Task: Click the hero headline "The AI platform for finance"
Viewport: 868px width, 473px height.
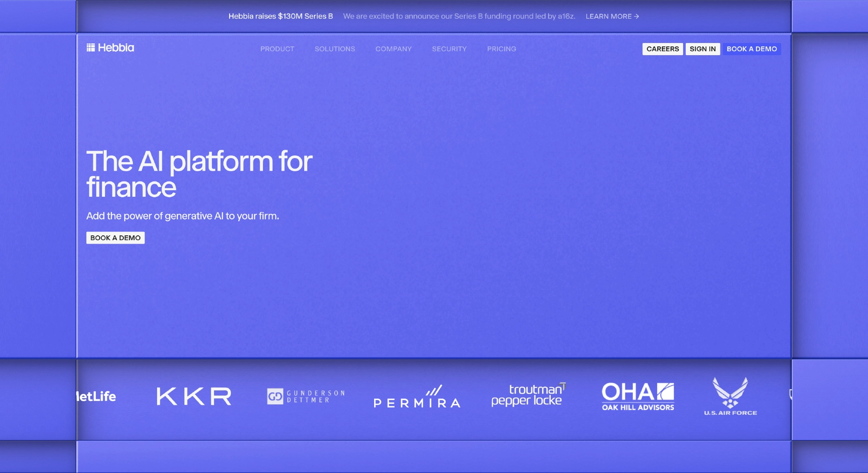Action: pyautogui.click(x=199, y=174)
